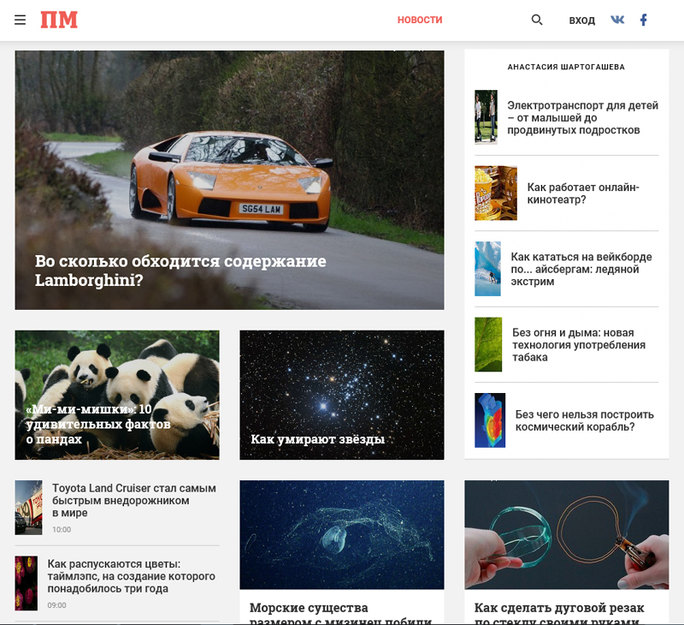The width and height of the screenshot is (684, 625).
Task: Open the glass cutter article image
Action: (567, 535)
